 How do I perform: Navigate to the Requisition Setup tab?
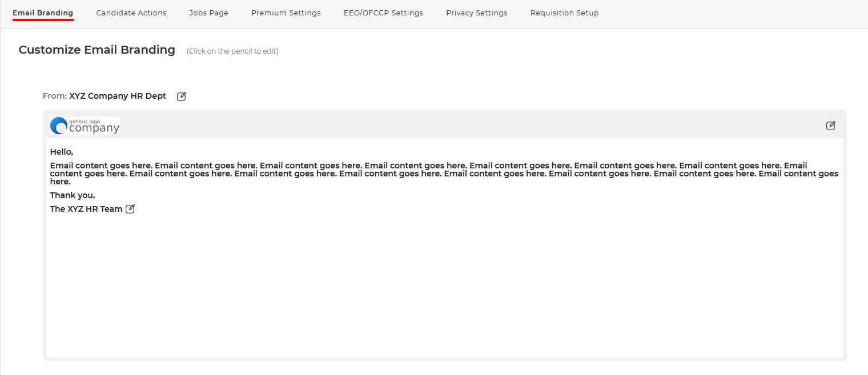tap(565, 13)
